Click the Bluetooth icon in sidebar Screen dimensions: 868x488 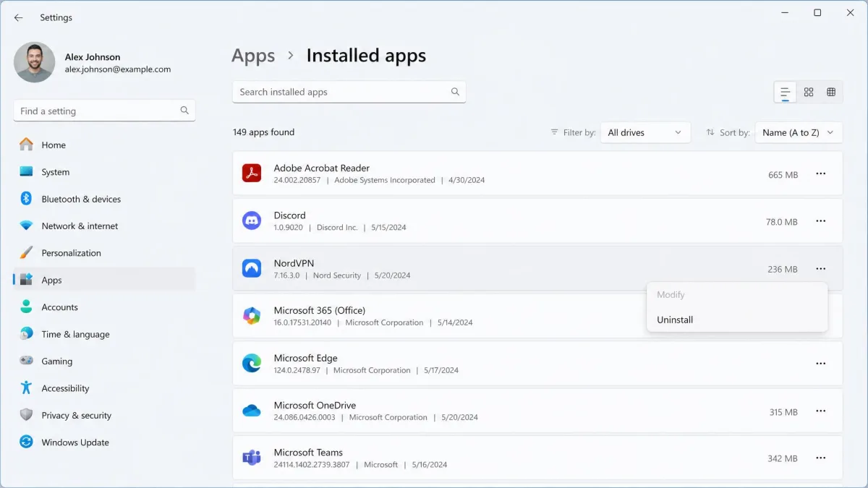tap(26, 199)
